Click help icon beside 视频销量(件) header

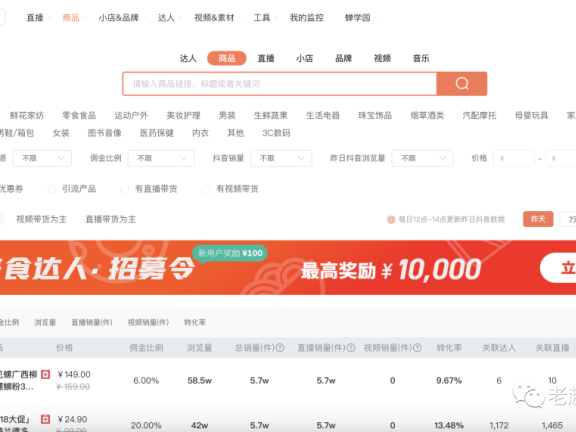(417, 348)
